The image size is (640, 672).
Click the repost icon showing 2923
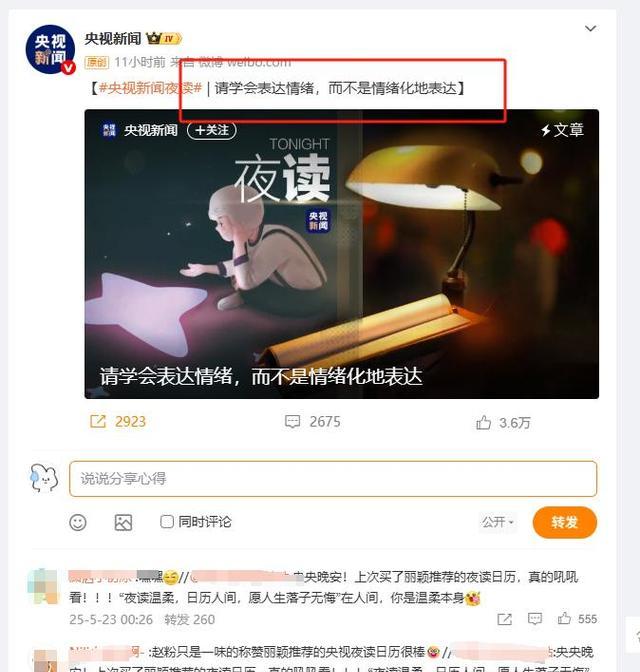[98, 421]
